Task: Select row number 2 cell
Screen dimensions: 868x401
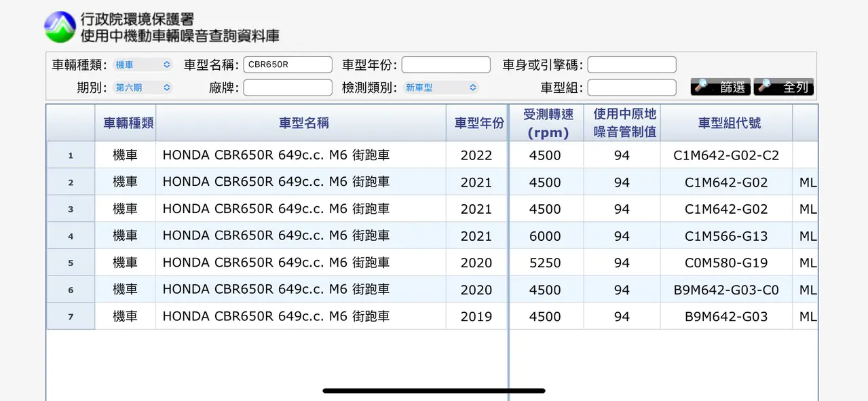Action: point(71,183)
